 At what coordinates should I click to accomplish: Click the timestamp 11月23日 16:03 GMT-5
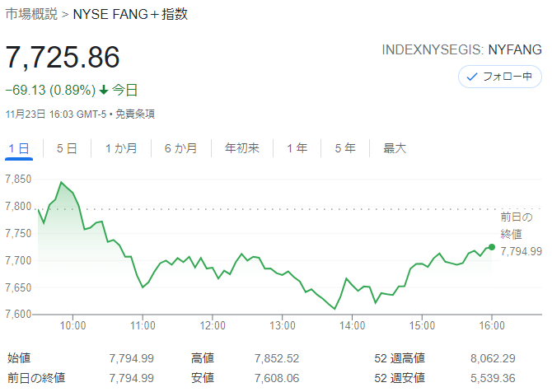coord(56,114)
